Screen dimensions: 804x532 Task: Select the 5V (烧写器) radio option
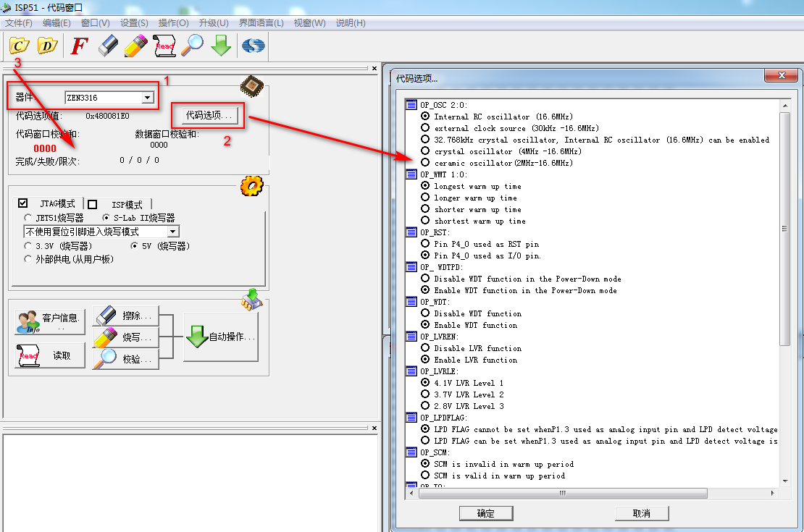point(134,246)
